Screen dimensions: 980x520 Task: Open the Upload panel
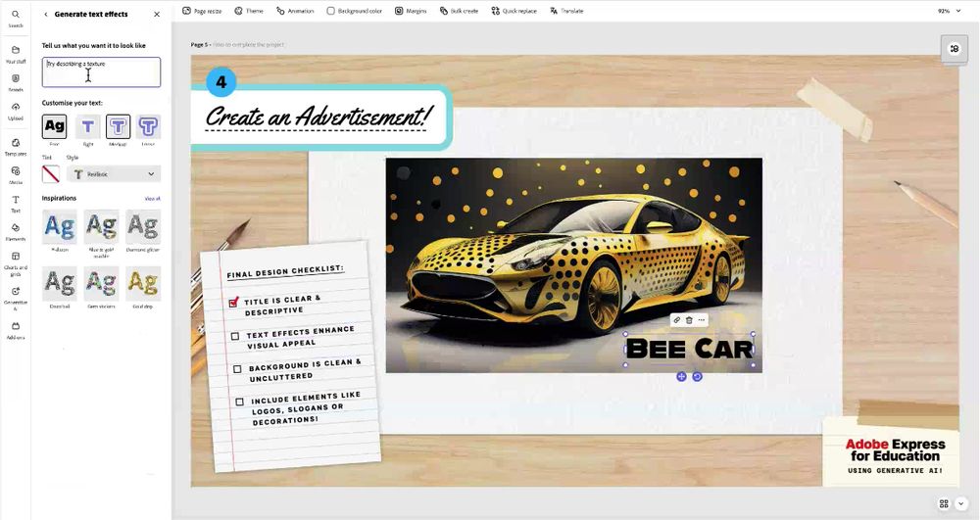(16, 112)
